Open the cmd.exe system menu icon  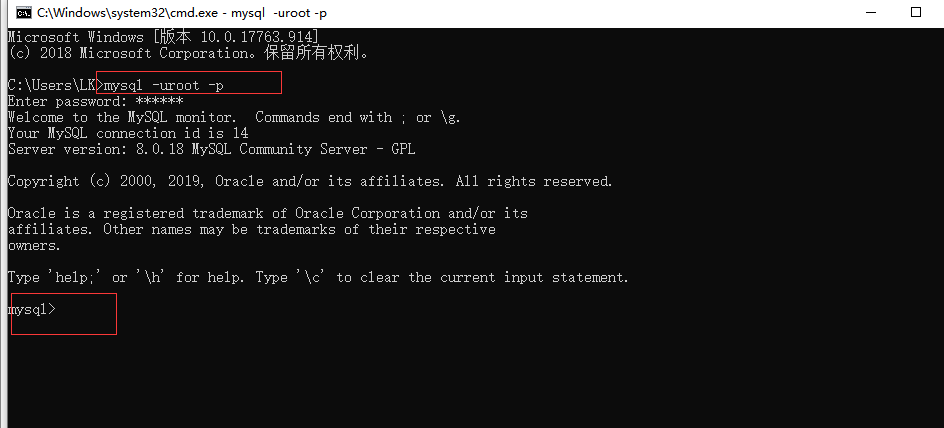click(x=24, y=12)
